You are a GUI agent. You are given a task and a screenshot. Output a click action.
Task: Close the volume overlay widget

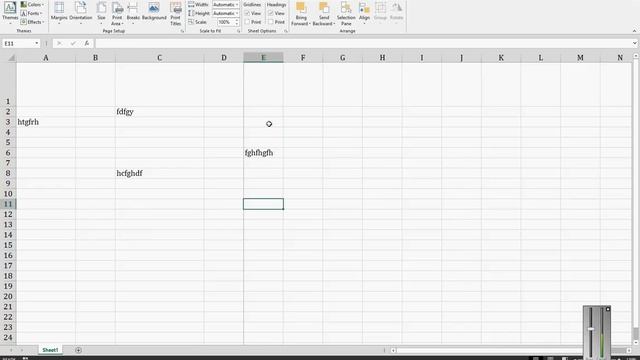pyautogui.click(x=608, y=309)
